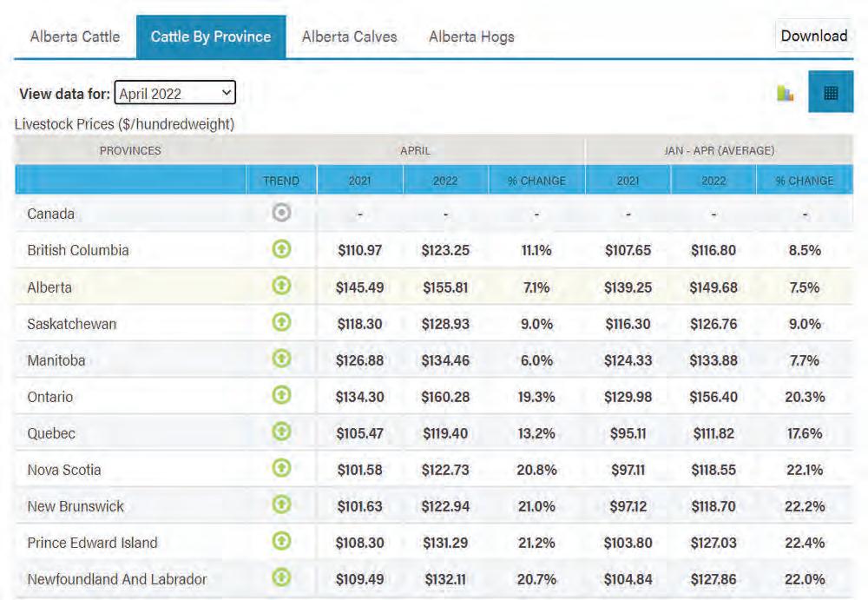Viewport: 868px width, 600px height.
Task: Select the Ontario row label
Action: tap(49, 397)
